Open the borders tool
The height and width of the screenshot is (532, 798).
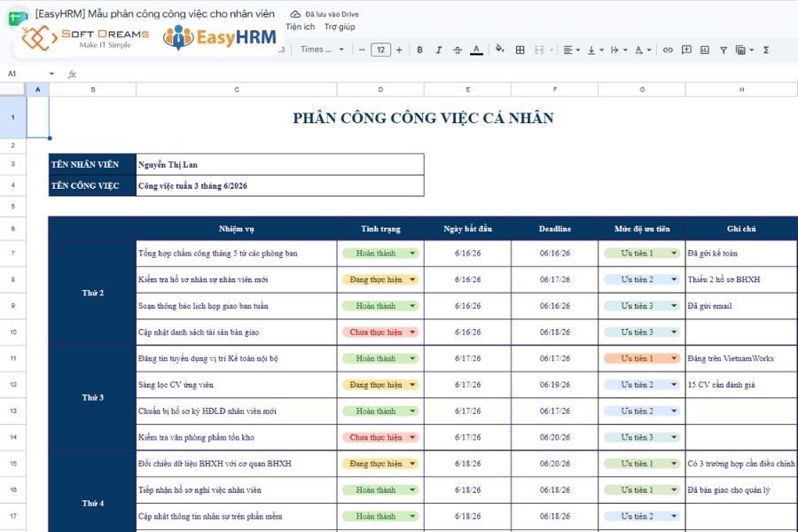(x=520, y=50)
